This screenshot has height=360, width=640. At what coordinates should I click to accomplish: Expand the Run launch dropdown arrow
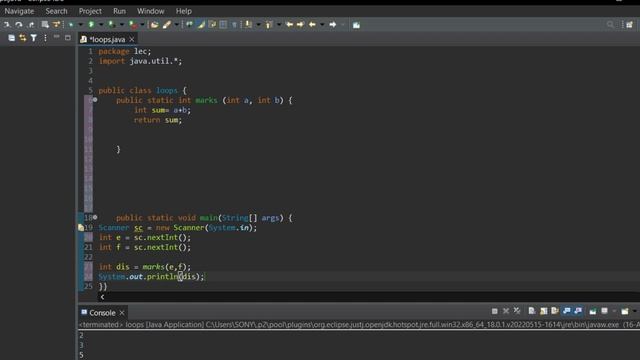101,25
